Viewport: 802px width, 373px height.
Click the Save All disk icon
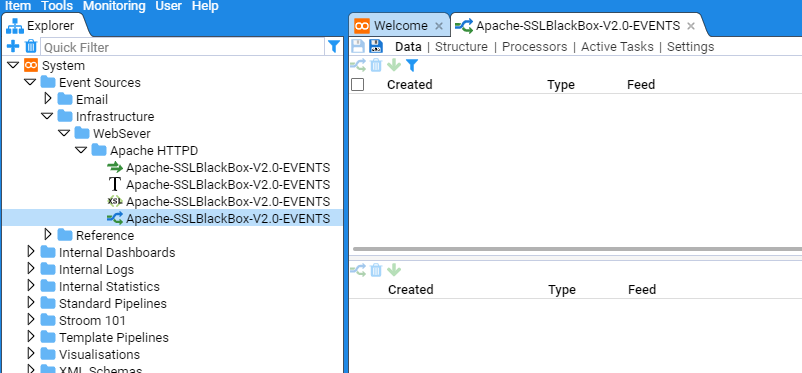point(376,47)
